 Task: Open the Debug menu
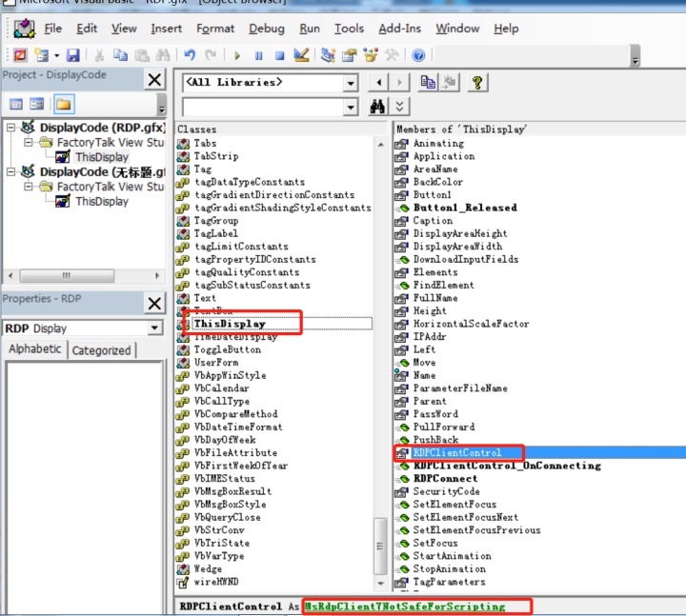pyautogui.click(x=267, y=29)
